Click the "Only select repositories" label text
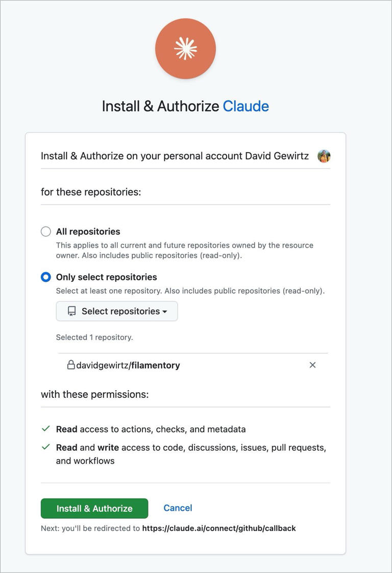392x573 pixels. (x=106, y=277)
